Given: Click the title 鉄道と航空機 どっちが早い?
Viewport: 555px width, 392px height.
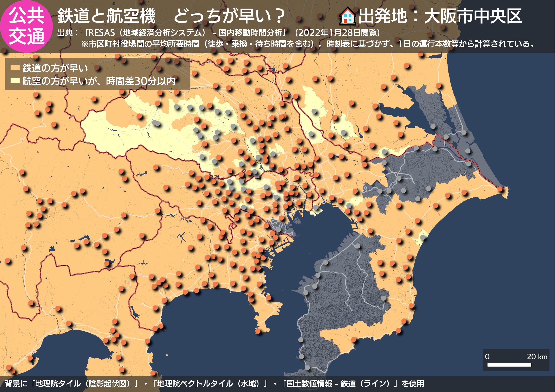Looking at the screenshot, I should pyautogui.click(x=171, y=16).
